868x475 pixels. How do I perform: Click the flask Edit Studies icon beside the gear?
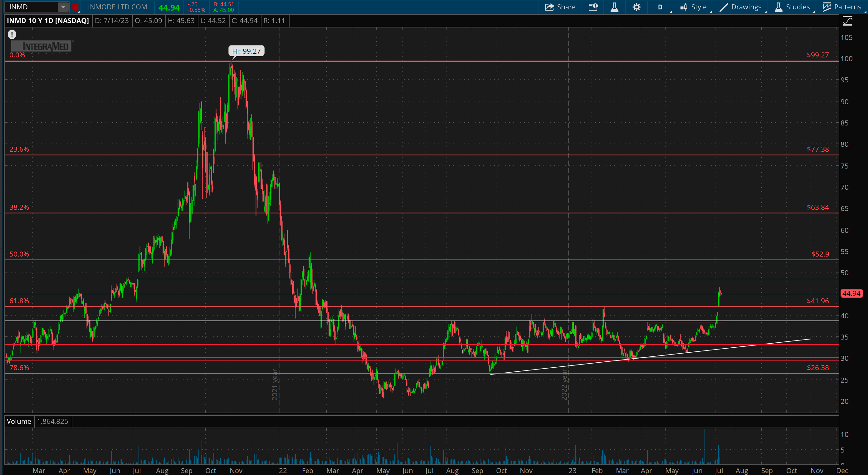point(614,7)
